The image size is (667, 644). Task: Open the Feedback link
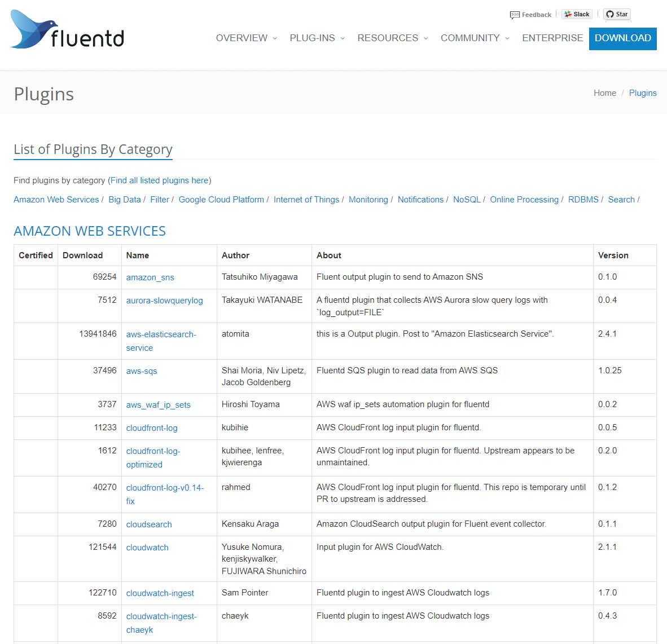coord(530,15)
